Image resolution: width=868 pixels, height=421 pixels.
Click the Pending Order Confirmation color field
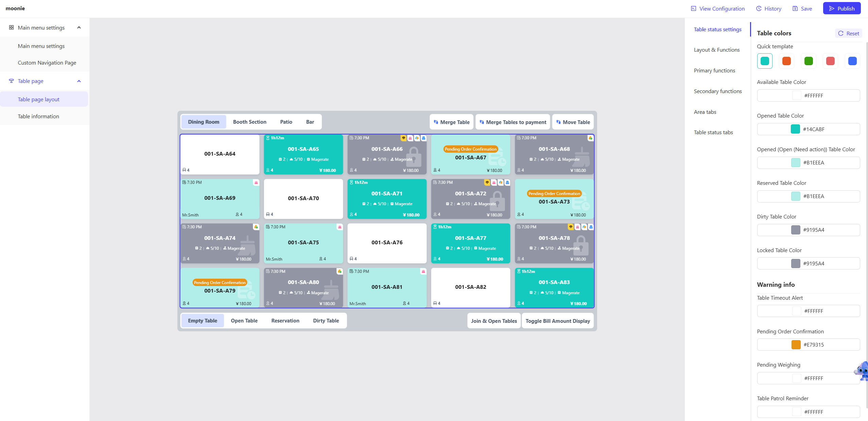pyautogui.click(x=808, y=345)
